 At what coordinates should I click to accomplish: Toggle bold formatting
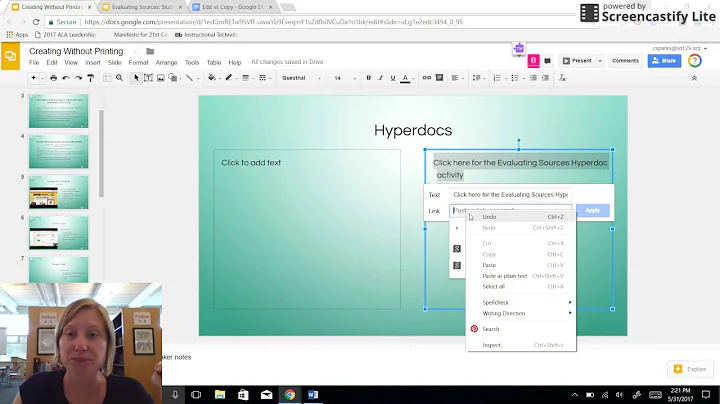tap(368, 78)
